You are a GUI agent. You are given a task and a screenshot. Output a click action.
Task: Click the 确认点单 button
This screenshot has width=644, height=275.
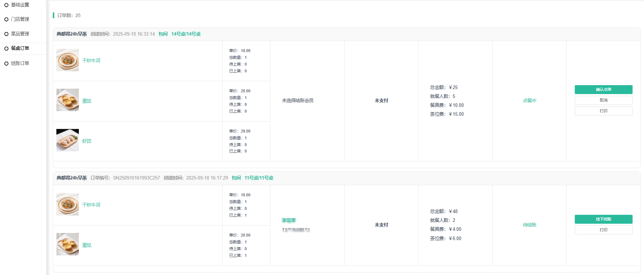[x=603, y=89]
